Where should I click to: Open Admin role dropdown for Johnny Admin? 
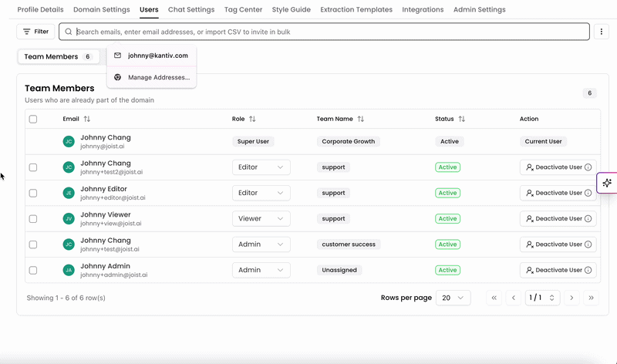261,270
